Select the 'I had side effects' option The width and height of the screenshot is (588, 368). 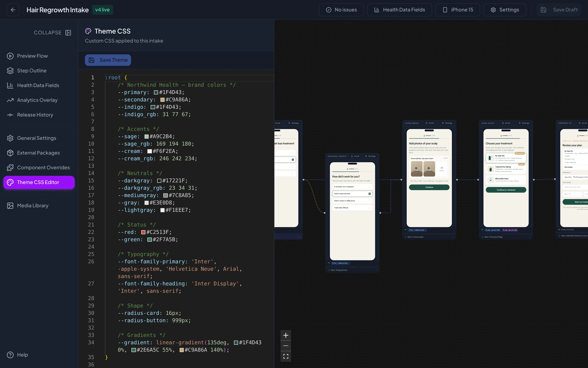pyautogui.click(x=352, y=208)
